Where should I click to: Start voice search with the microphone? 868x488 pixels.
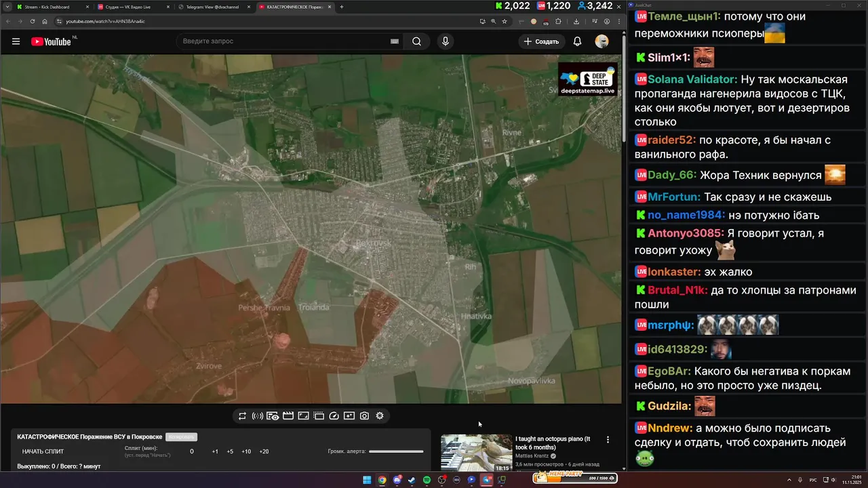point(446,41)
